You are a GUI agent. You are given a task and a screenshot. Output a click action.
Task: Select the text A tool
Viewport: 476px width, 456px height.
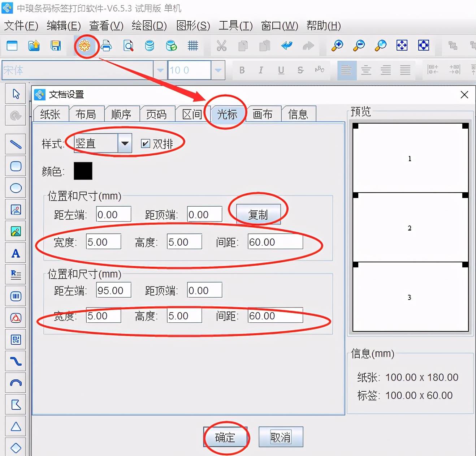pyautogui.click(x=16, y=253)
